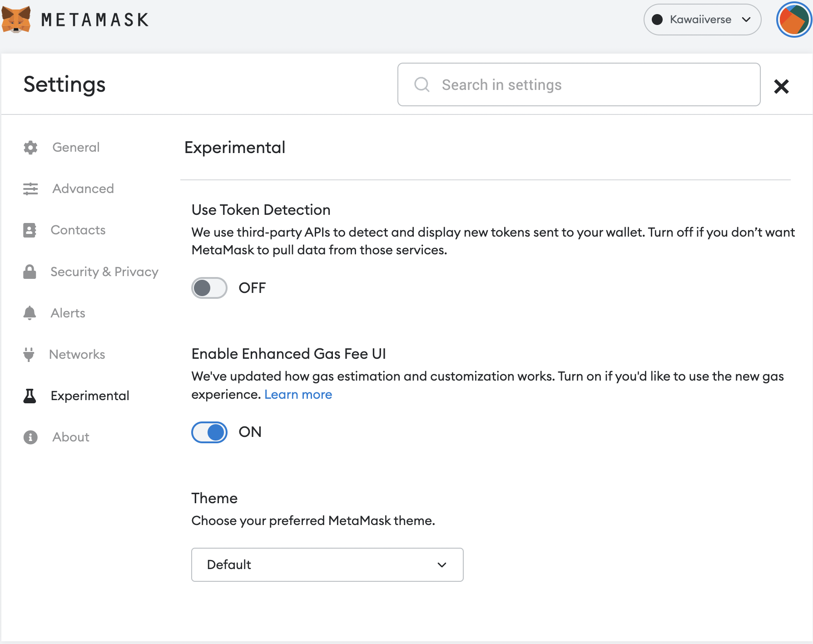Click the ON label beside gas fee toggle

[250, 432]
